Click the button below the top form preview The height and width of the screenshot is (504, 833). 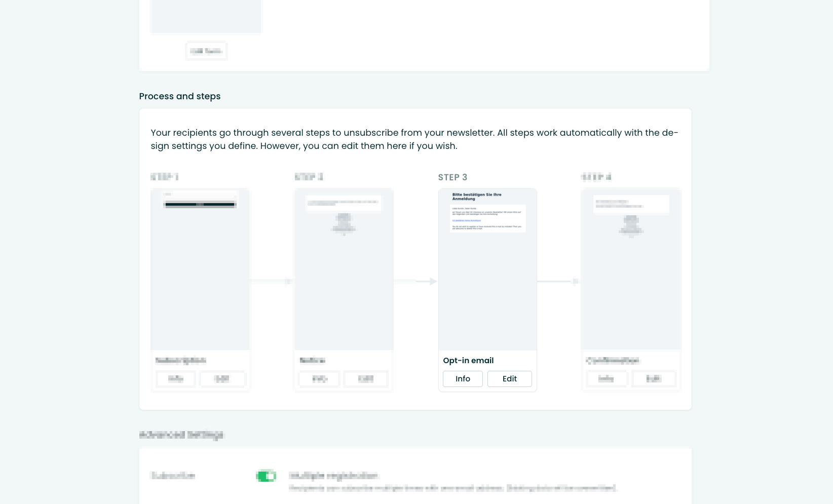click(206, 51)
